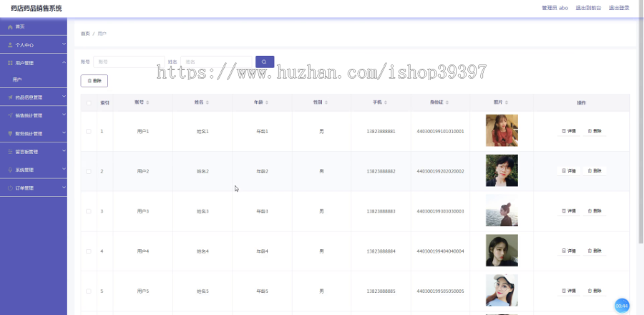
Task: Click the 退出登录 link
Action: click(x=619, y=8)
